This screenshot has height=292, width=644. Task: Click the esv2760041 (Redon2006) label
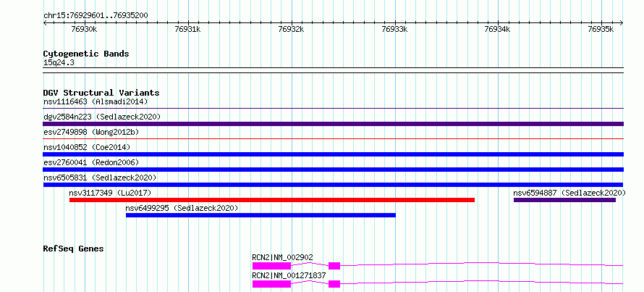[91, 162]
